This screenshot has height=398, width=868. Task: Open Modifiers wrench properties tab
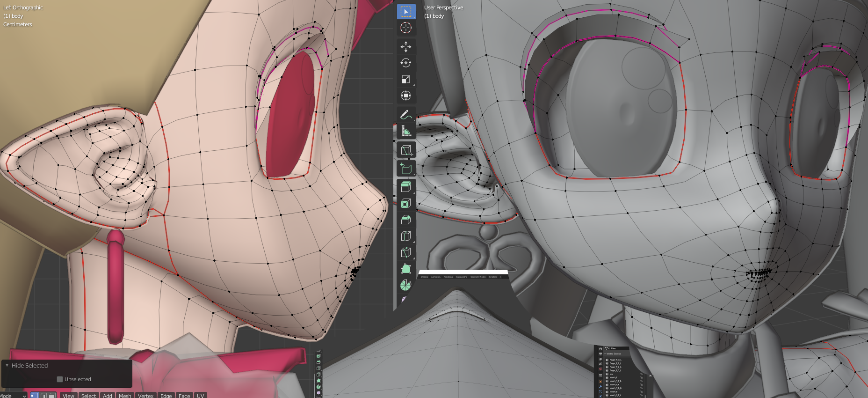click(x=600, y=387)
